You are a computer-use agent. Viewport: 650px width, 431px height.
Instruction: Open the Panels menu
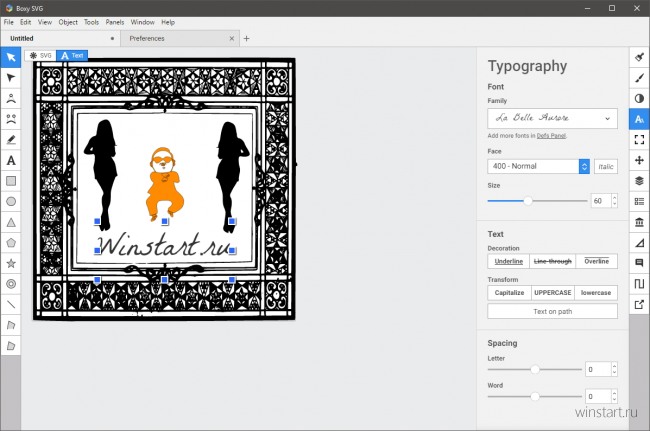tap(115, 22)
